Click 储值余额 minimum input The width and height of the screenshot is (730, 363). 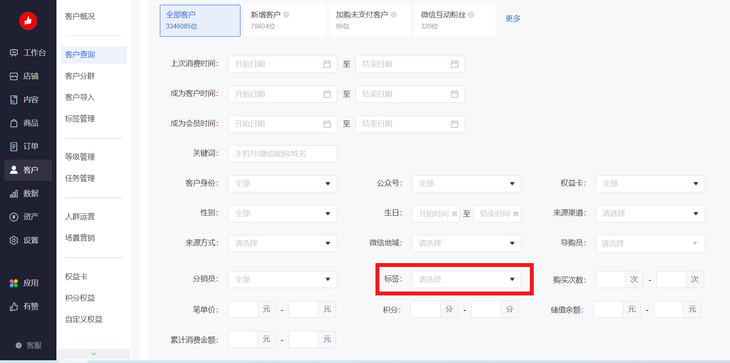coord(608,309)
